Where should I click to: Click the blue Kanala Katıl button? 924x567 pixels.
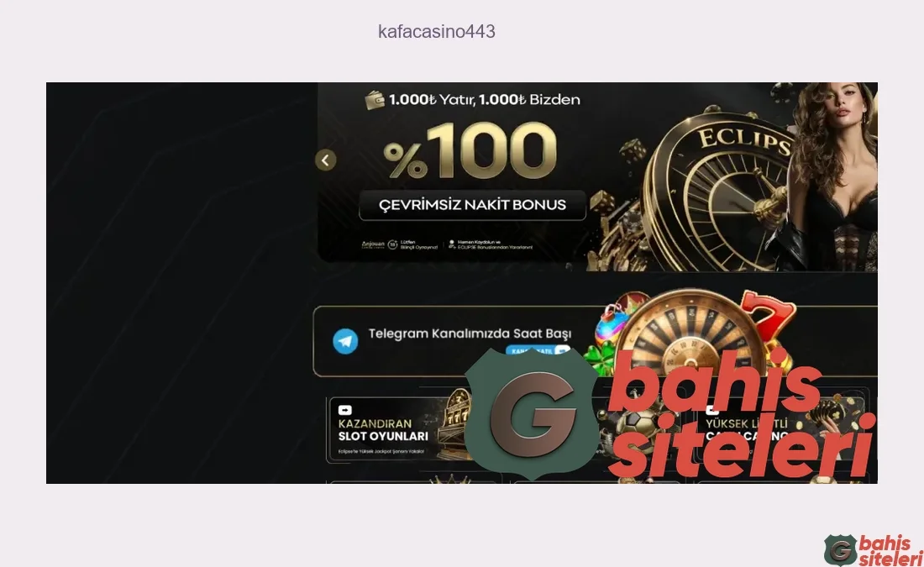537,350
